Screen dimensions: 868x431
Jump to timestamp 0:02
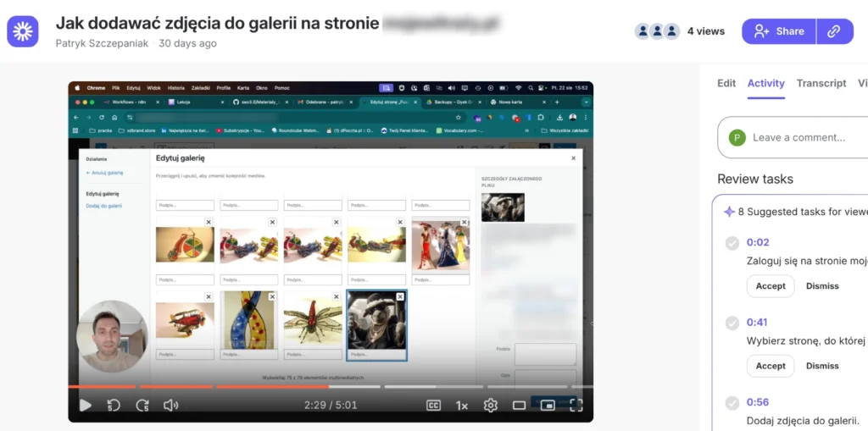(758, 242)
